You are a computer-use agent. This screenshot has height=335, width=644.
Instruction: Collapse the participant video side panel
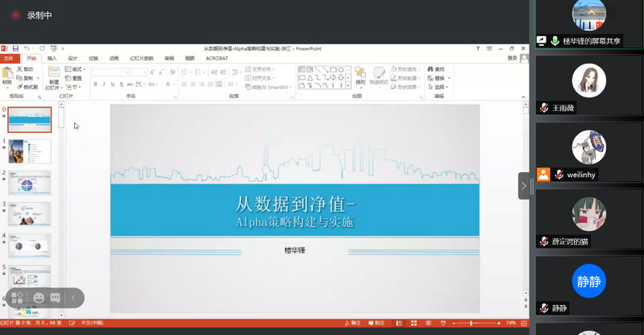[524, 186]
